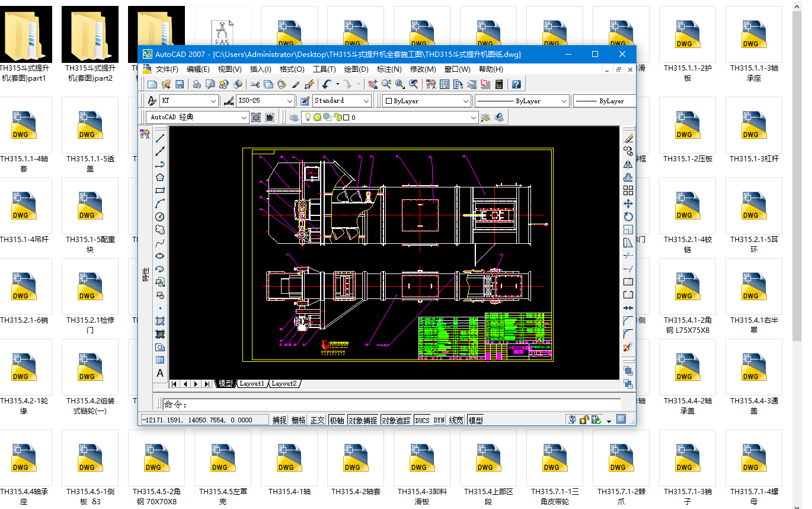Select the Rectangle draw tool
Viewport: 812px width, 509px height.
(160, 190)
